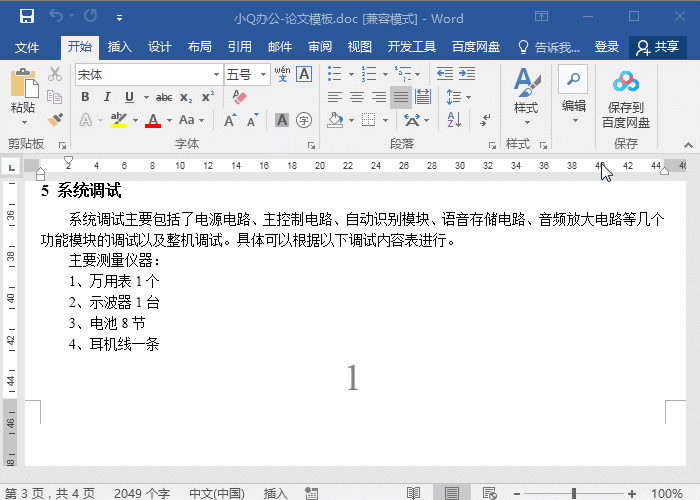Open the font name dropdown showing 宋体
The width and height of the screenshot is (700, 500).
pos(216,74)
